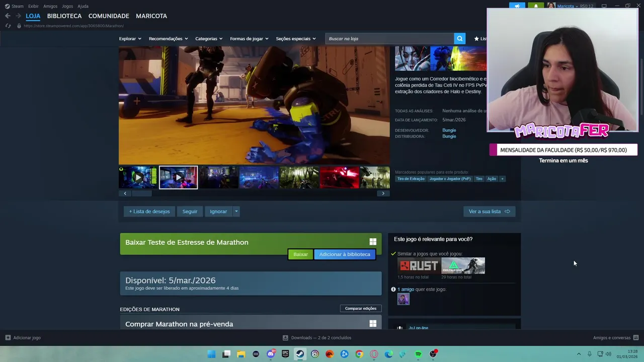Open the Jogos menu

pyautogui.click(x=67, y=6)
